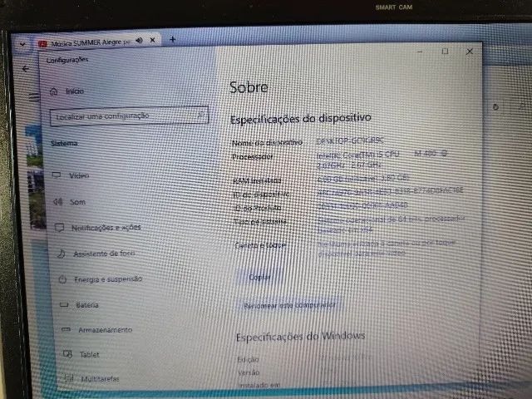Click the Copiar button
Image resolution: width=532 pixels, height=399 pixels.
tap(259, 277)
